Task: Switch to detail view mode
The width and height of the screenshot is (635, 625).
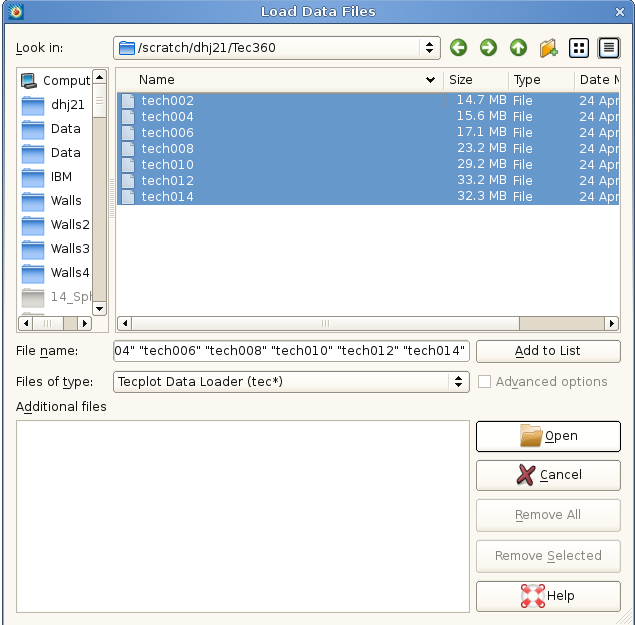Action: coord(608,48)
